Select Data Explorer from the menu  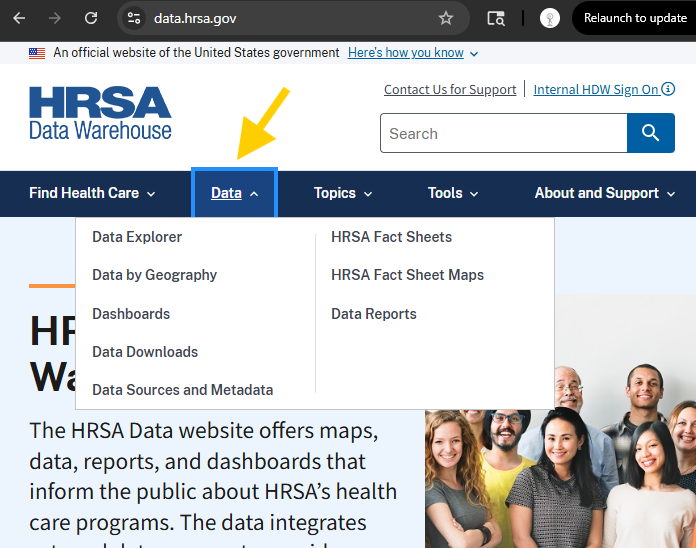(x=137, y=237)
